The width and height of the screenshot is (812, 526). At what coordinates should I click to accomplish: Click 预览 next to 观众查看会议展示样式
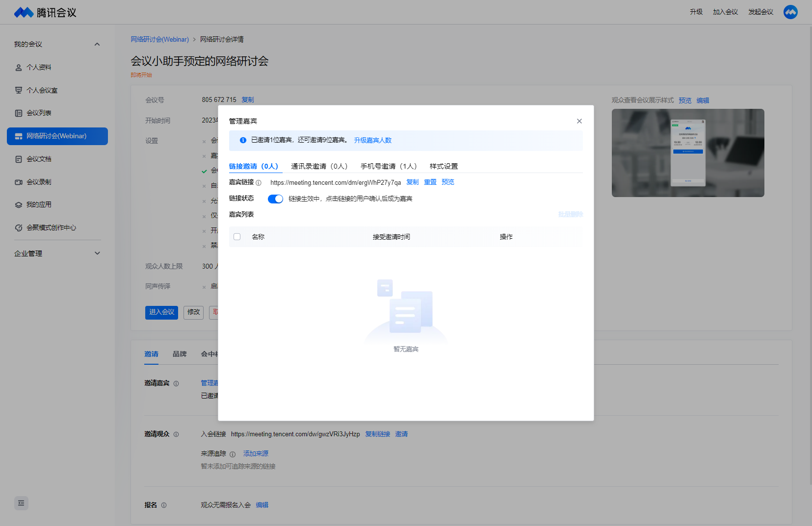click(x=685, y=100)
